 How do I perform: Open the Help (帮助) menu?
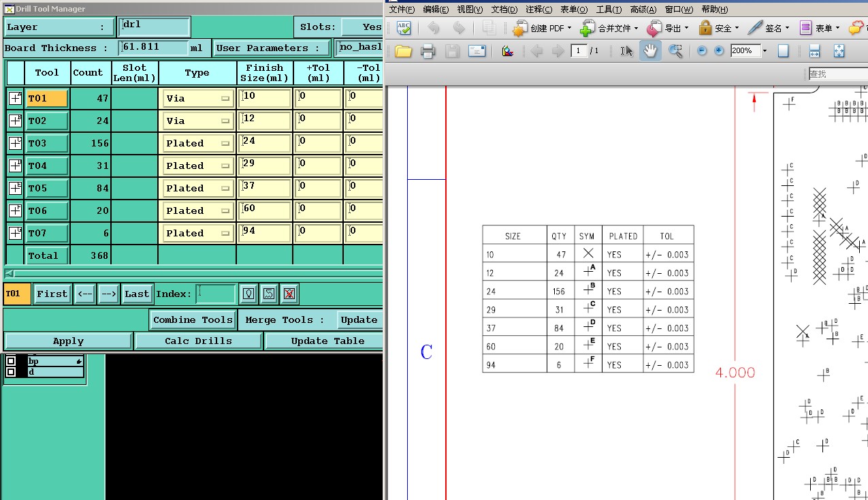pyautogui.click(x=714, y=10)
